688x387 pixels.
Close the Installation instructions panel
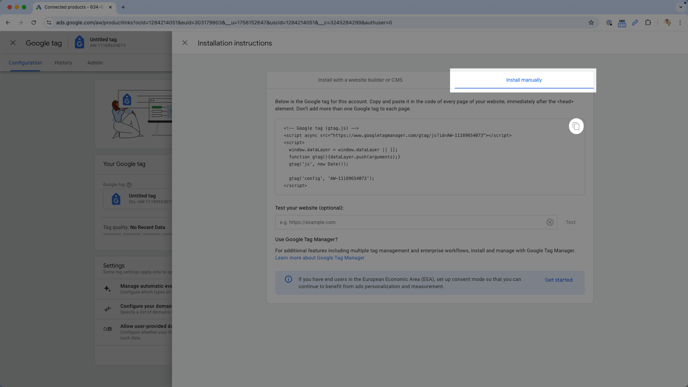tap(185, 43)
